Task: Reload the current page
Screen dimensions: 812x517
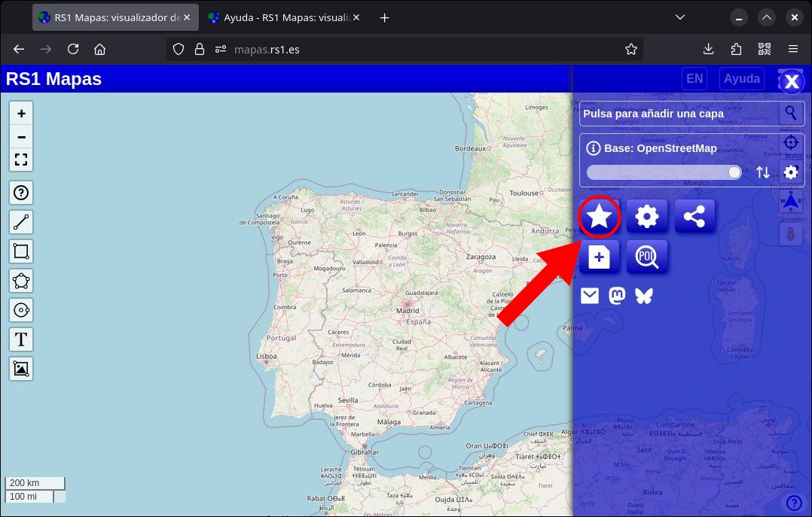Action: 73,49
